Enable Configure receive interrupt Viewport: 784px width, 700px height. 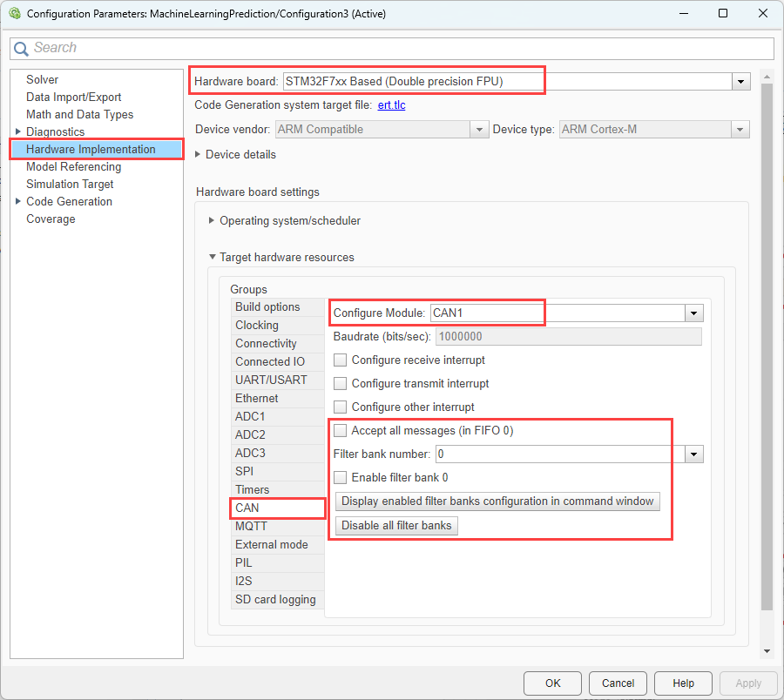[x=340, y=360]
